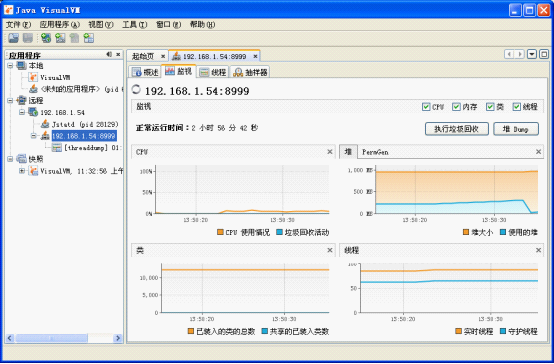
Task: Close the CPU chart panel
Action: tap(330, 152)
